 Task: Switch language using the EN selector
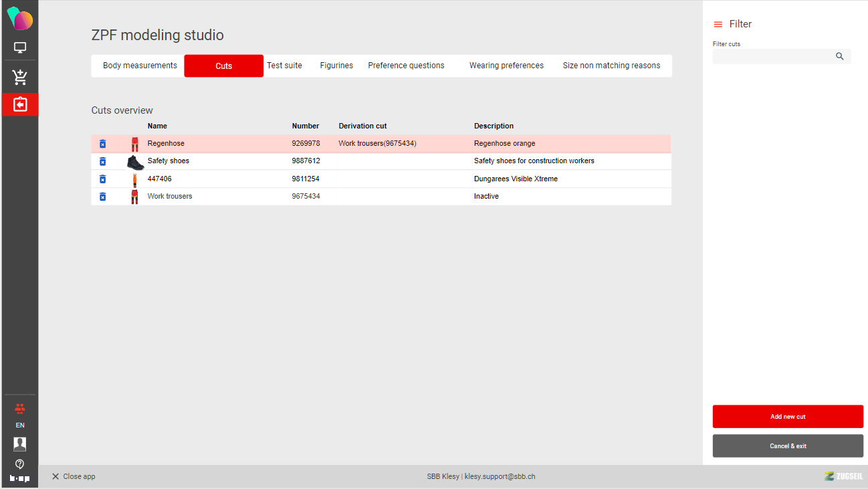(x=20, y=425)
